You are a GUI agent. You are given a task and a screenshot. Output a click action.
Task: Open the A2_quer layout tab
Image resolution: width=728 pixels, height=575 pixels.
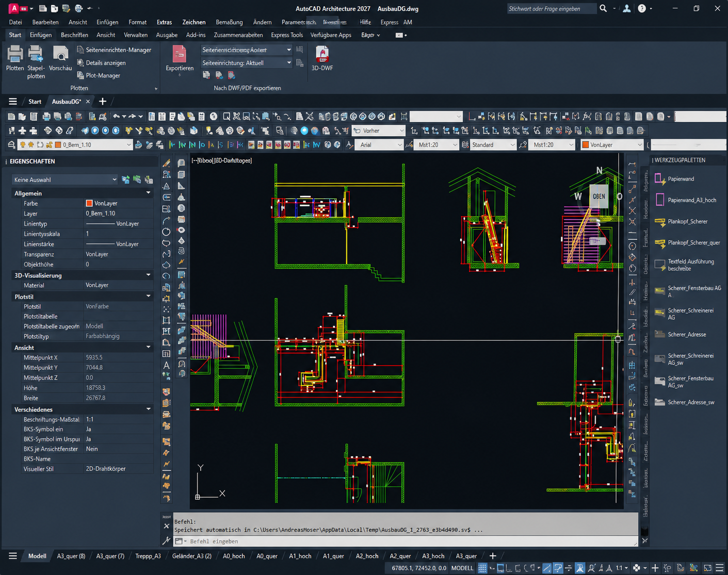click(400, 556)
